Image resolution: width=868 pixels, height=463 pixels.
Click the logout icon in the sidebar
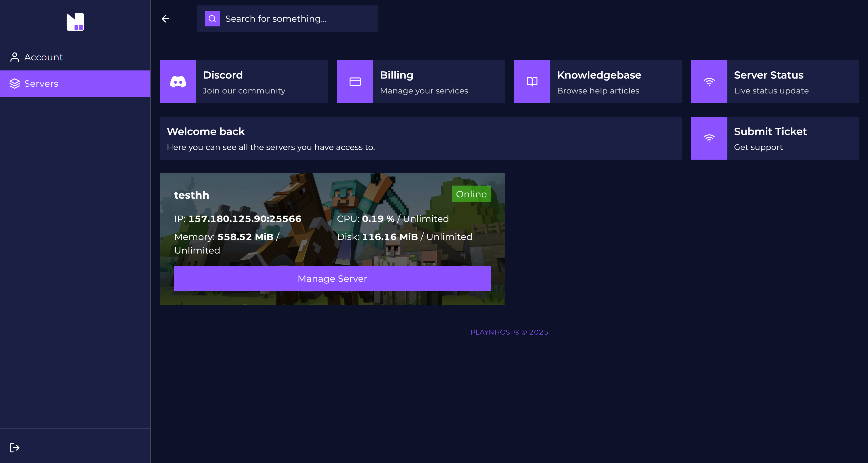tap(14, 448)
